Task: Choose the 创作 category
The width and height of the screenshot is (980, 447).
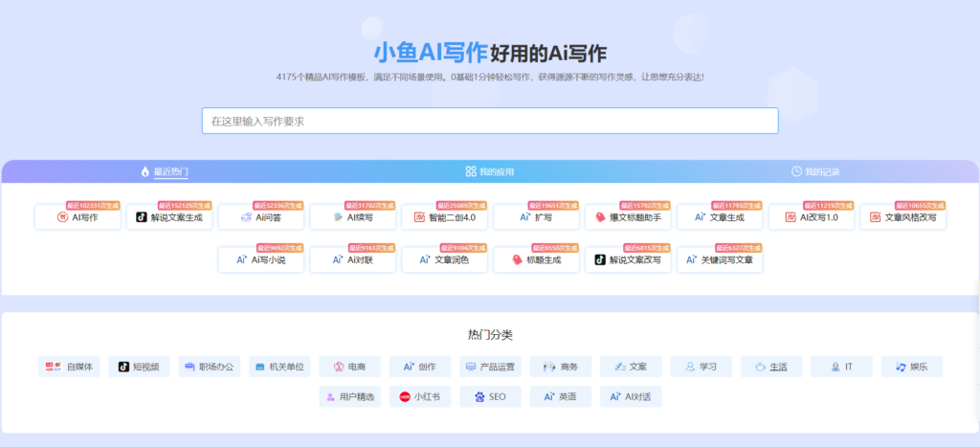Action: point(420,367)
